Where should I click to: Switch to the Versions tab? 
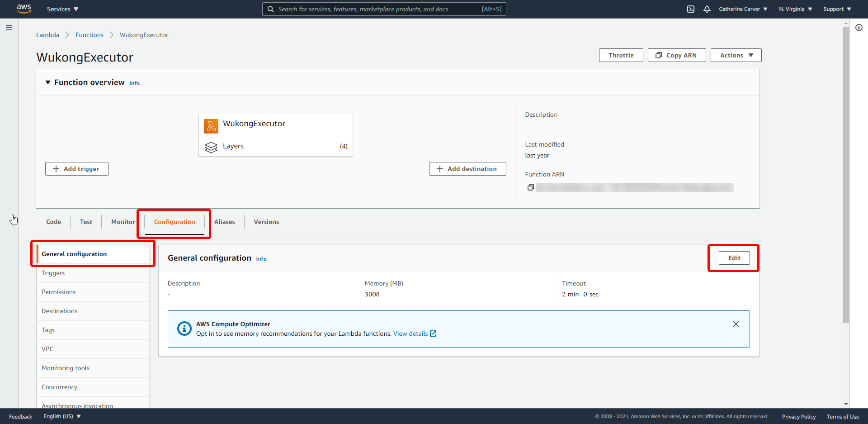266,222
